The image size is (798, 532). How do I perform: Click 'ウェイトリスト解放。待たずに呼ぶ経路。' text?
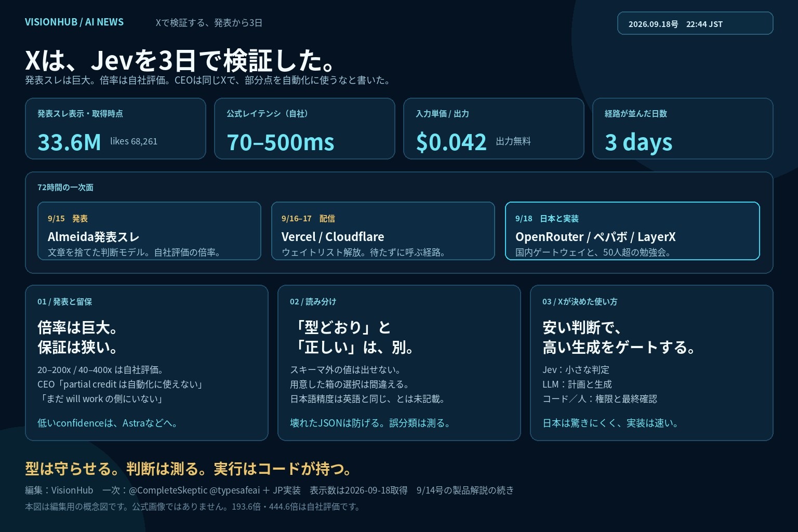click(364, 252)
